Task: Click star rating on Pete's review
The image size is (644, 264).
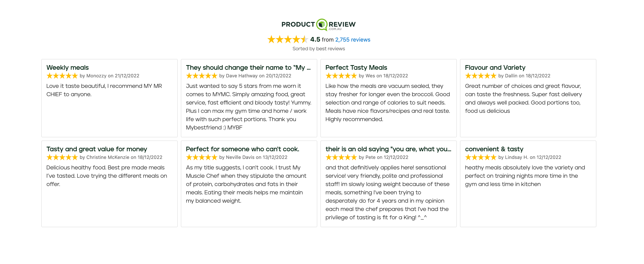Action: 341,157
